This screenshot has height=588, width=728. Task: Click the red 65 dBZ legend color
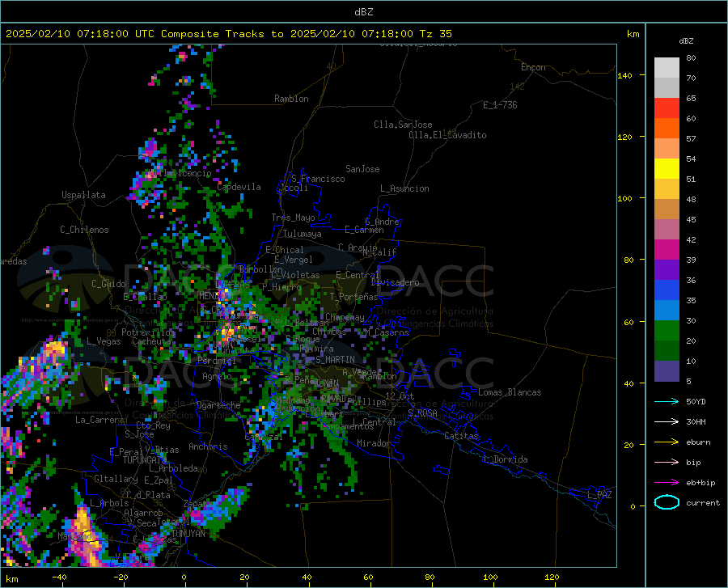click(x=667, y=108)
